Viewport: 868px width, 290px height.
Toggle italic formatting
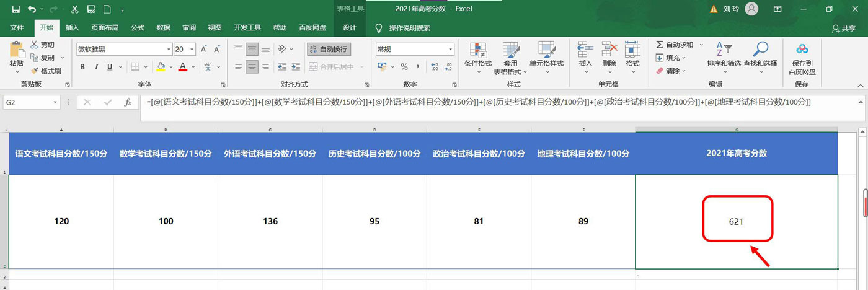click(x=96, y=67)
